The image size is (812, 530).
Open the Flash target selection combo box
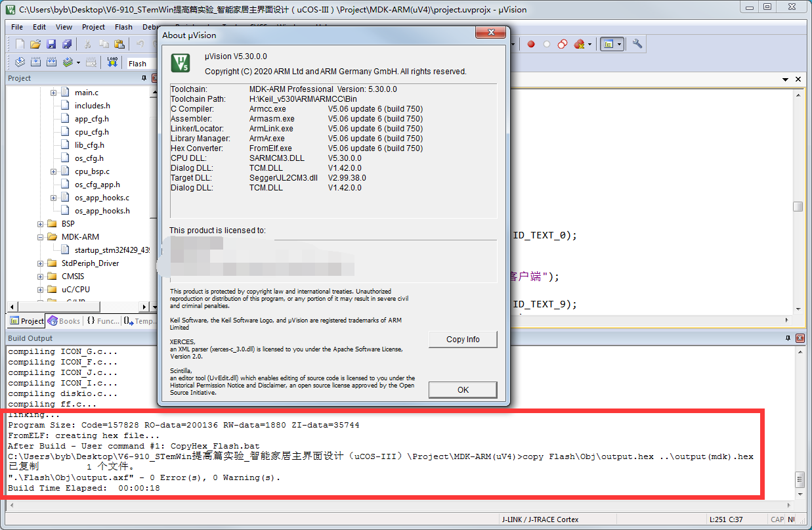click(142, 64)
